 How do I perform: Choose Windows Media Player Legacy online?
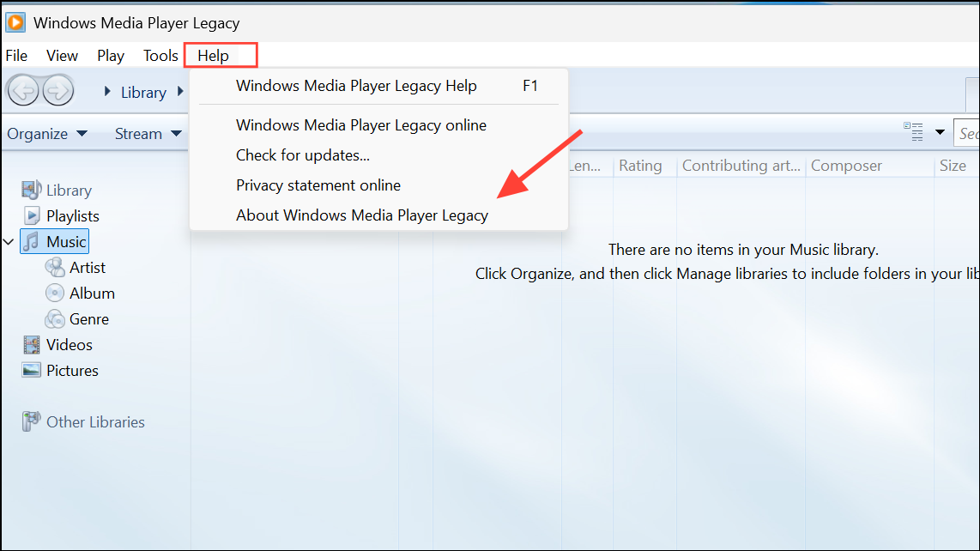pos(378,125)
